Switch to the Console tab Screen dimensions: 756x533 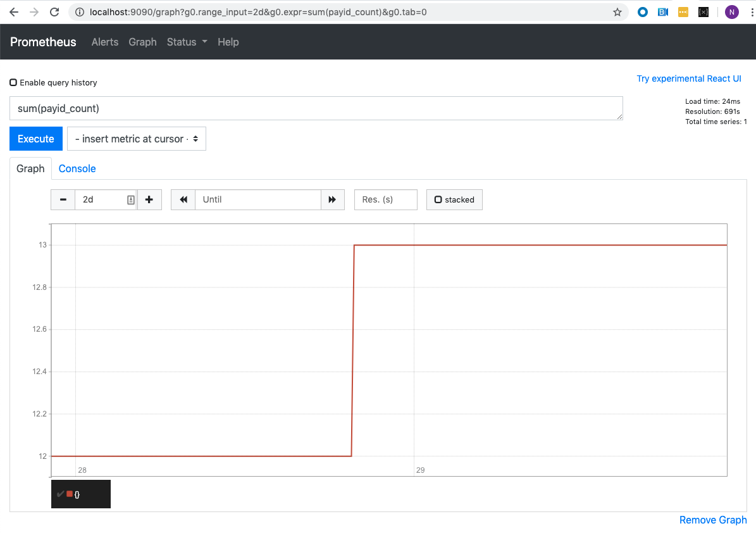point(77,168)
